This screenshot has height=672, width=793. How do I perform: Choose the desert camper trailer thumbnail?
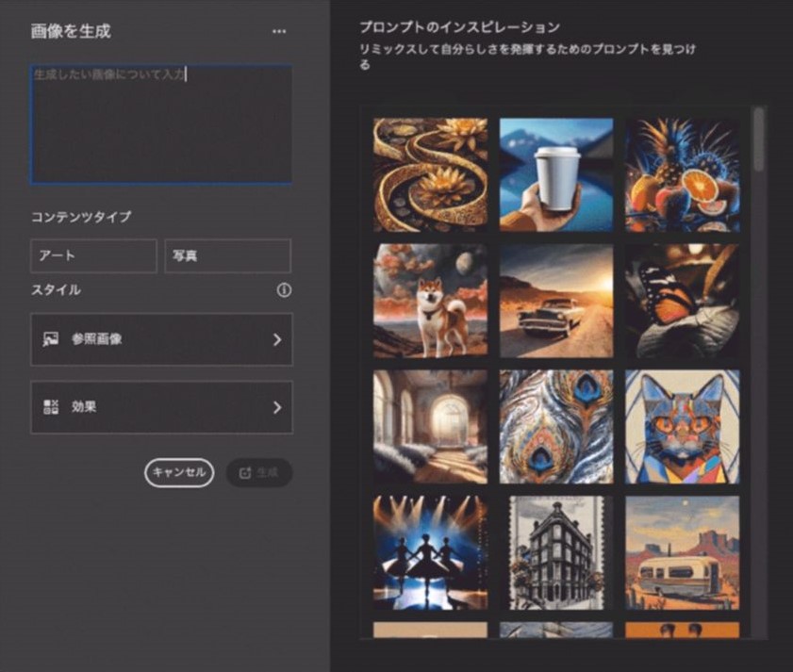tap(683, 552)
